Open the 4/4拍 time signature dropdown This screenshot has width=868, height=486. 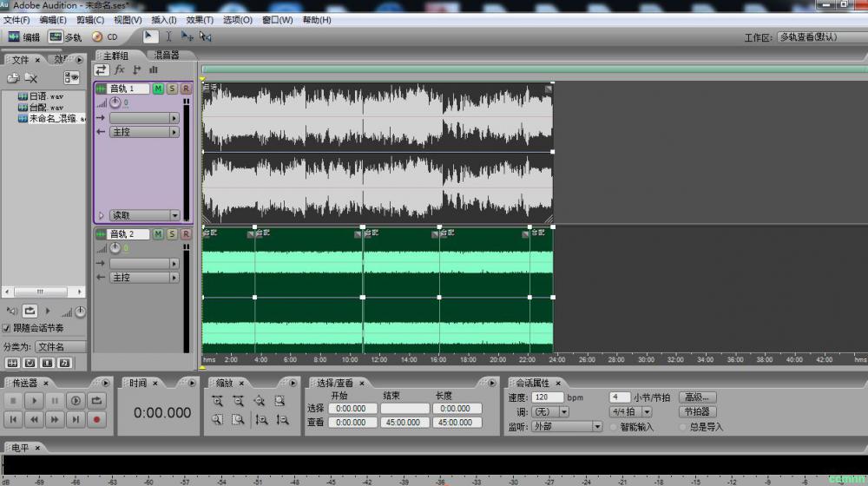point(628,412)
